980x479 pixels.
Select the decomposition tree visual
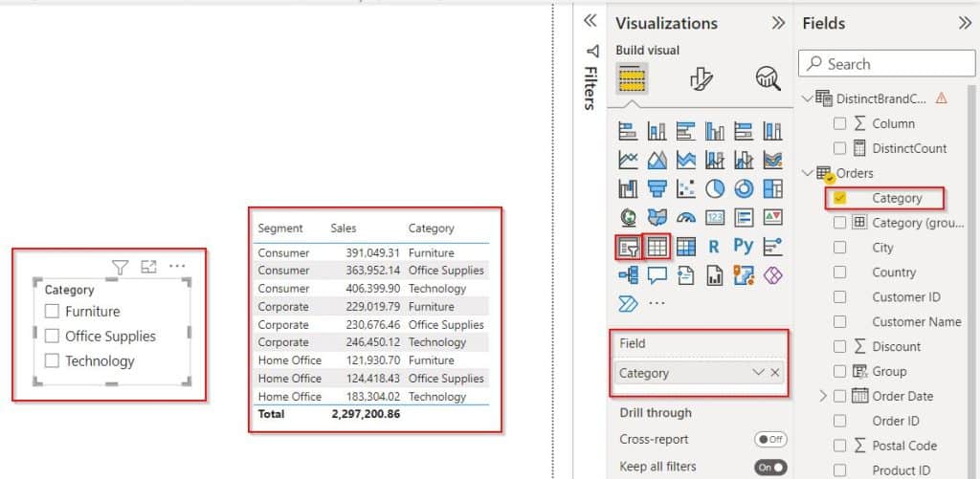tap(628, 275)
